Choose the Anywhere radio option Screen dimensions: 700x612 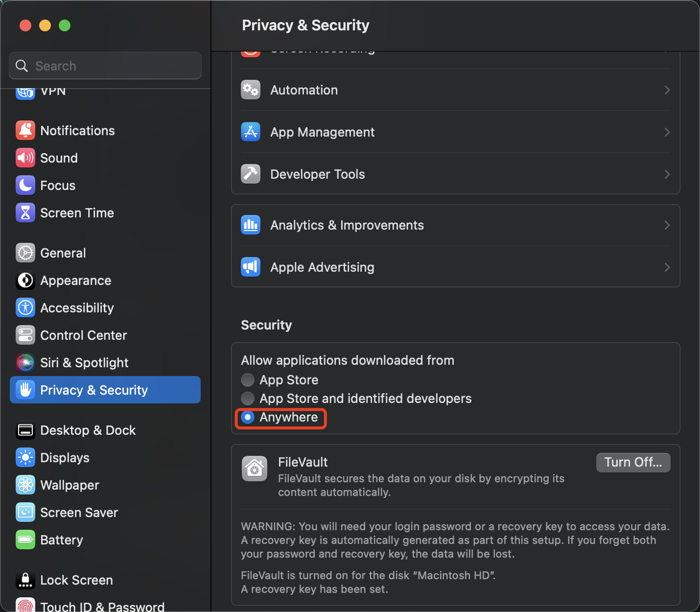tap(248, 418)
